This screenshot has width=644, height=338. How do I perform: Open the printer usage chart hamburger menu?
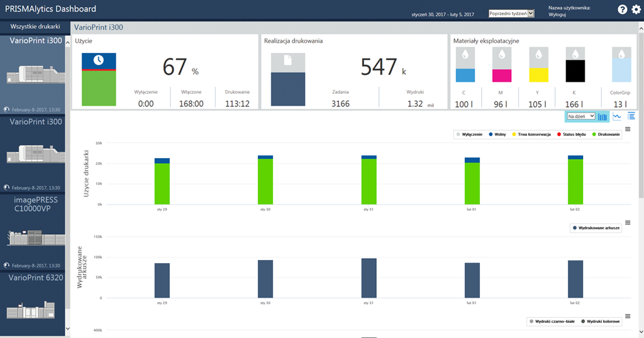pos(628,129)
